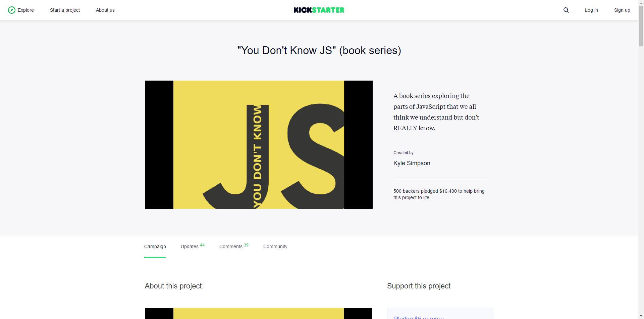Click the Pledge $5 or more reward
The image size is (644, 319).
tap(440, 314)
